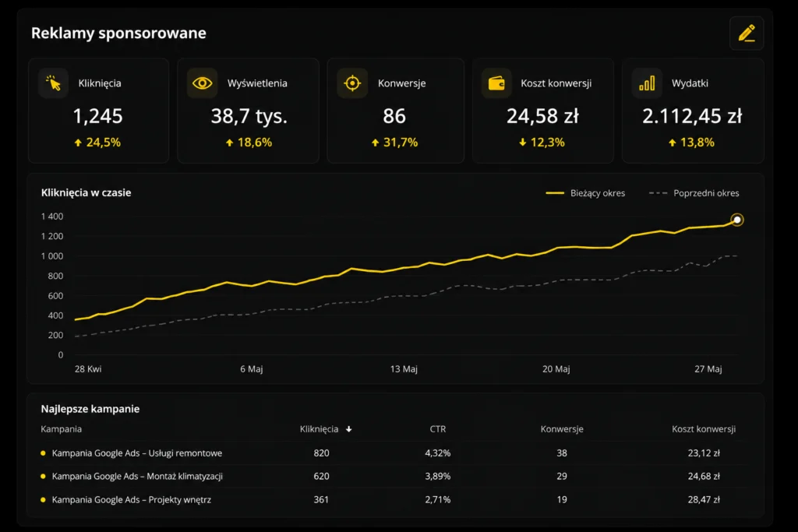Select the highlighted end data point marker

click(737, 220)
